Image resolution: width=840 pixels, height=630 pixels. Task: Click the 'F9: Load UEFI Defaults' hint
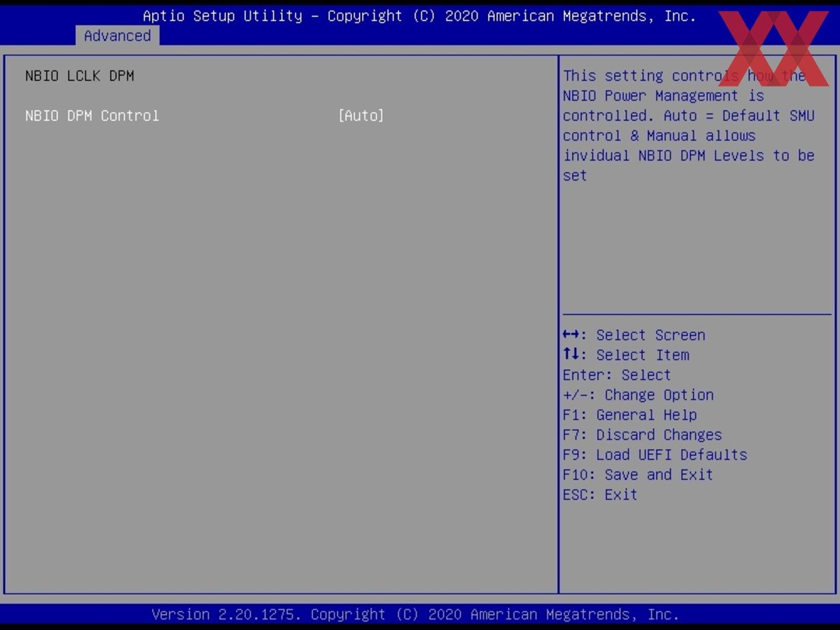point(655,455)
